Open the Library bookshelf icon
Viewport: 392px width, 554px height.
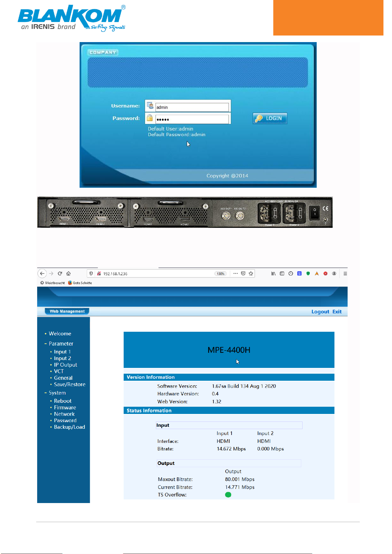[x=273, y=274]
